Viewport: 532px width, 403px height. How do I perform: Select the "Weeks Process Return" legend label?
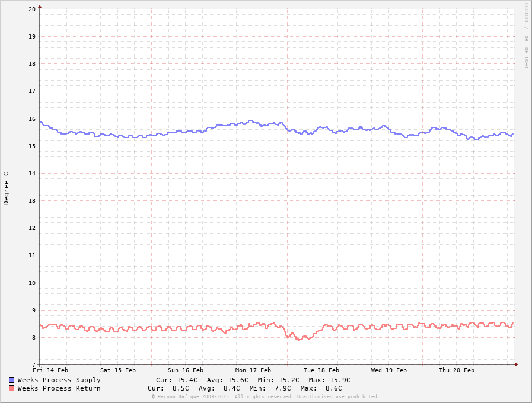click(59, 388)
